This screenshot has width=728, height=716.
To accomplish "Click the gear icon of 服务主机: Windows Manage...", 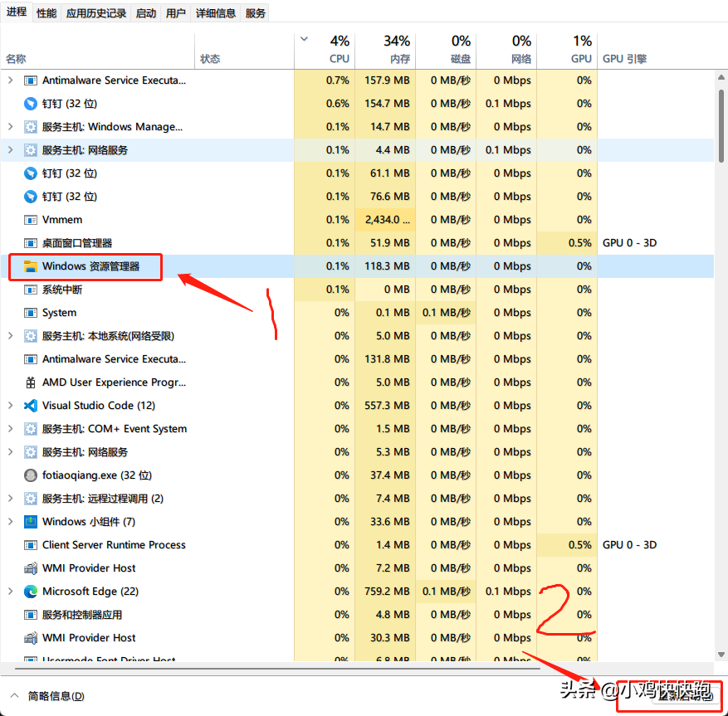I will (30, 127).
